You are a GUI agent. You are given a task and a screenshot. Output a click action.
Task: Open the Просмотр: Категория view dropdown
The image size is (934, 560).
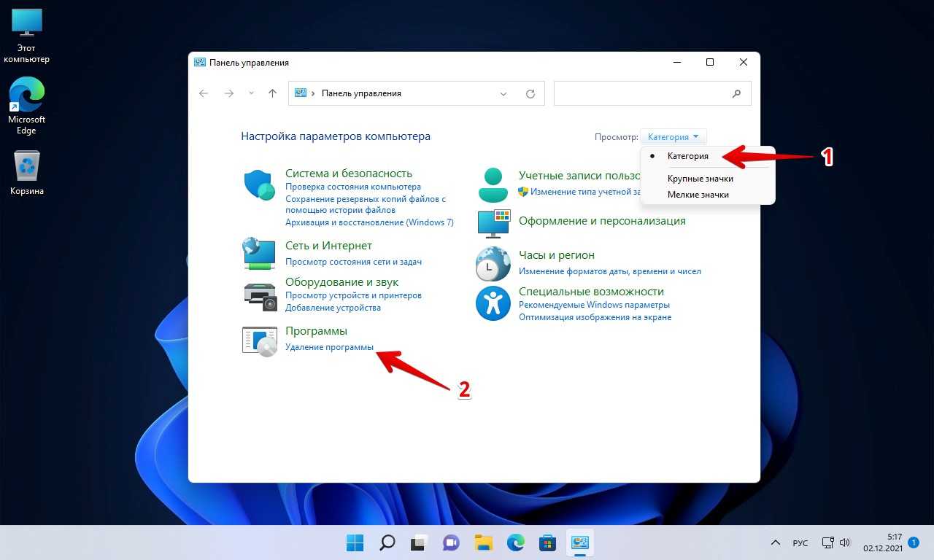coord(674,136)
